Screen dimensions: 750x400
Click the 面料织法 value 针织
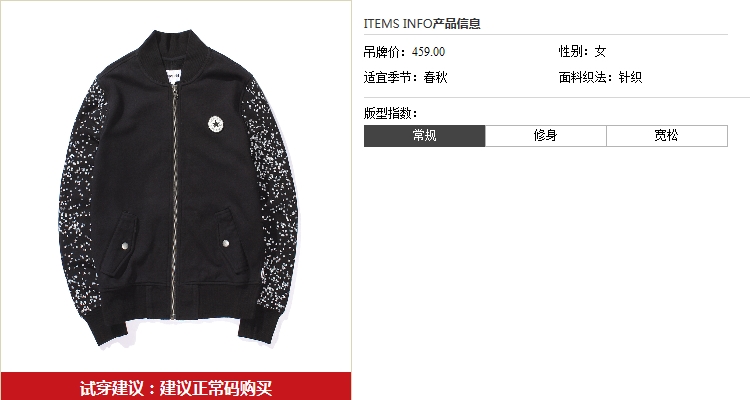630,77
